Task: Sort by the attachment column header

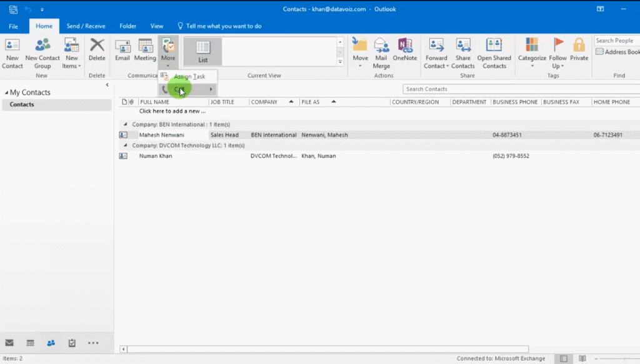Action: tap(131, 102)
